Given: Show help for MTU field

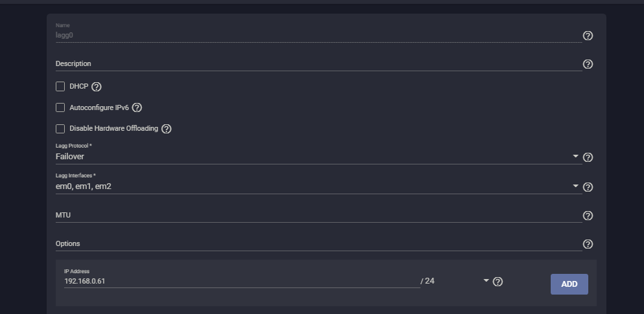Looking at the screenshot, I should [588, 216].
